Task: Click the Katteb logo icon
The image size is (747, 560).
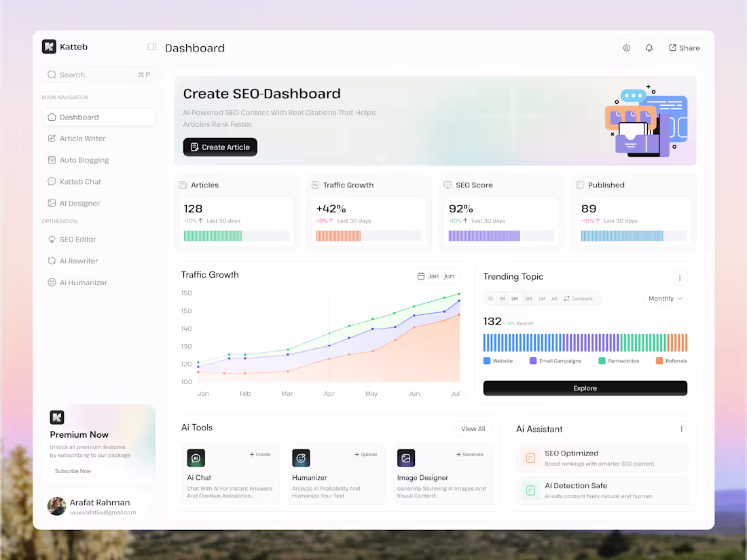Action: coord(49,47)
